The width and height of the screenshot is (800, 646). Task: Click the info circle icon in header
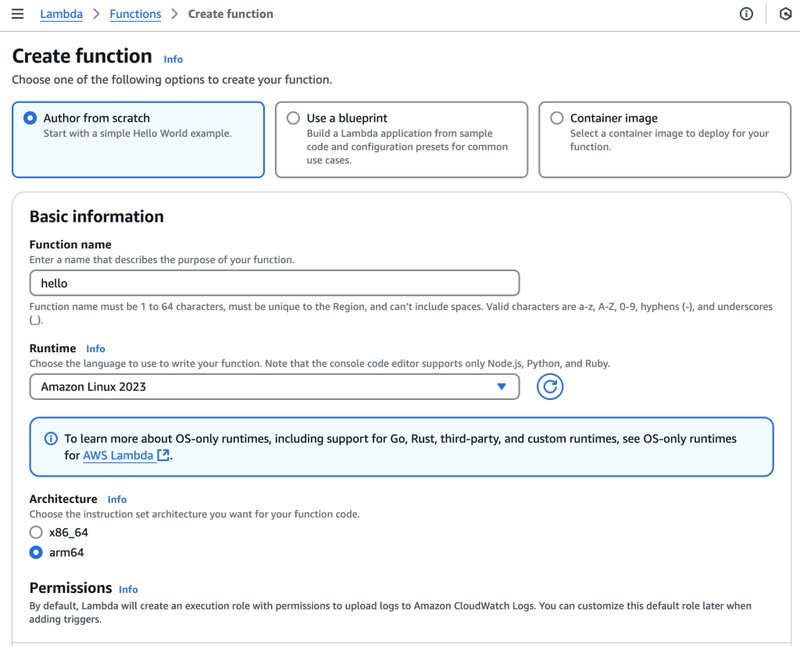(746, 14)
